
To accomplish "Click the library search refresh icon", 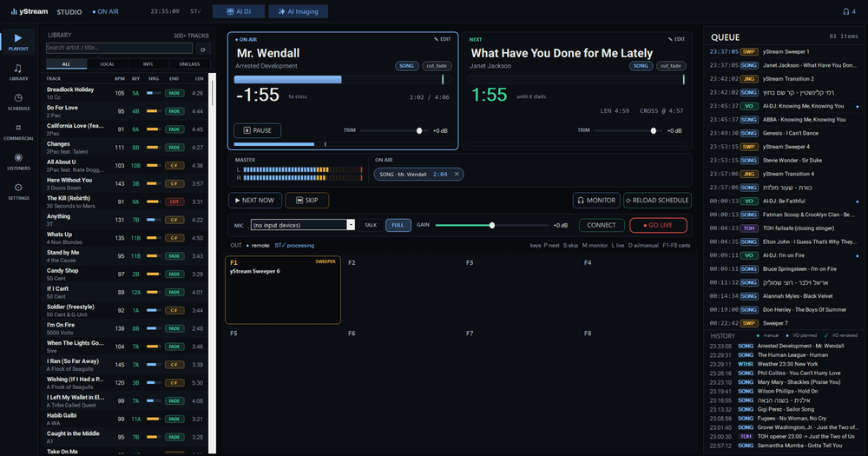I will pyautogui.click(x=203, y=50).
